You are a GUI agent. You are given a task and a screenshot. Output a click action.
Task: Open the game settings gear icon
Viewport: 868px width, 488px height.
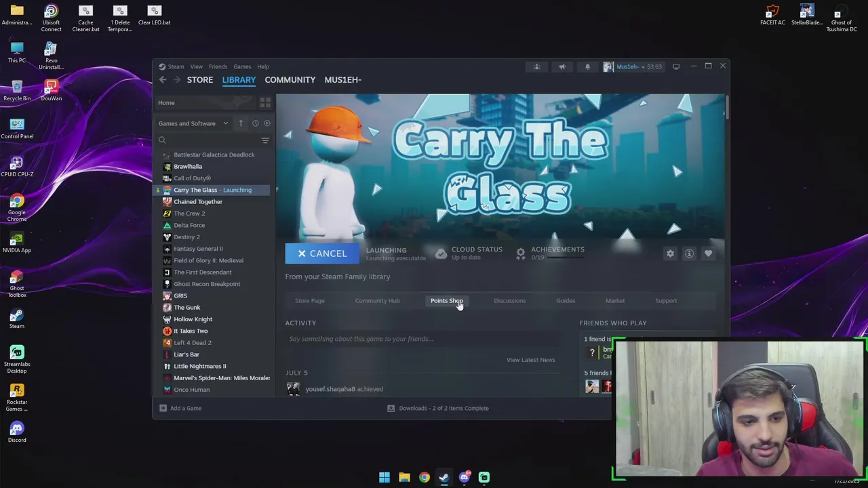pyautogui.click(x=670, y=253)
